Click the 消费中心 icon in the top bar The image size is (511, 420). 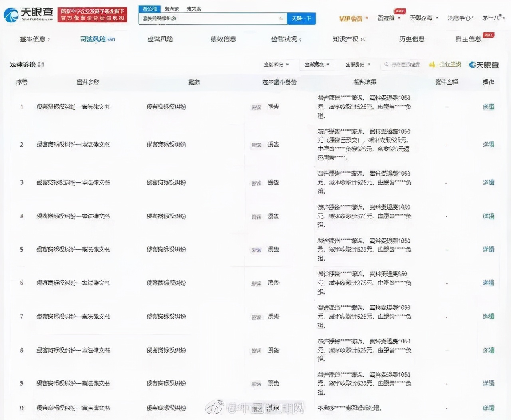pyautogui.click(x=459, y=18)
